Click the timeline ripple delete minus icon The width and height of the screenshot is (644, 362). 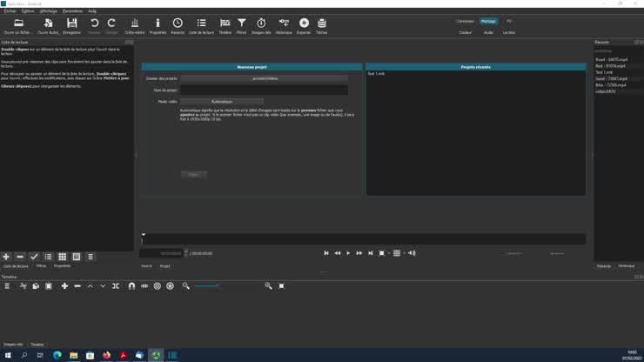pos(77,285)
